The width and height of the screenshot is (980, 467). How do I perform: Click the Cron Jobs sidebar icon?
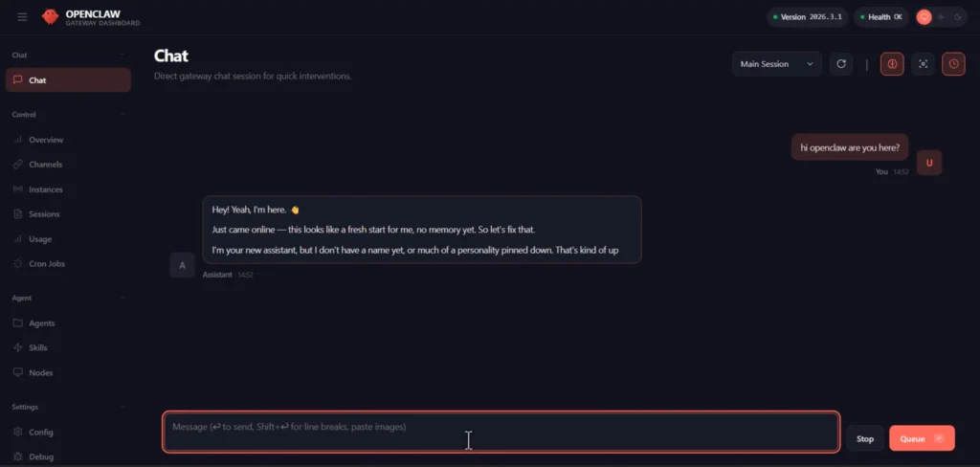(x=19, y=264)
